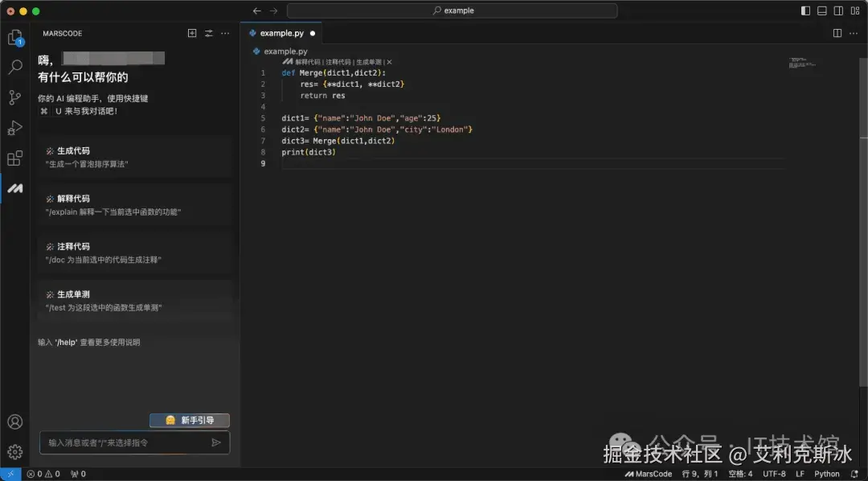868x481 pixels.
Task: Toggle primary side bar layout icon
Action: click(x=805, y=10)
